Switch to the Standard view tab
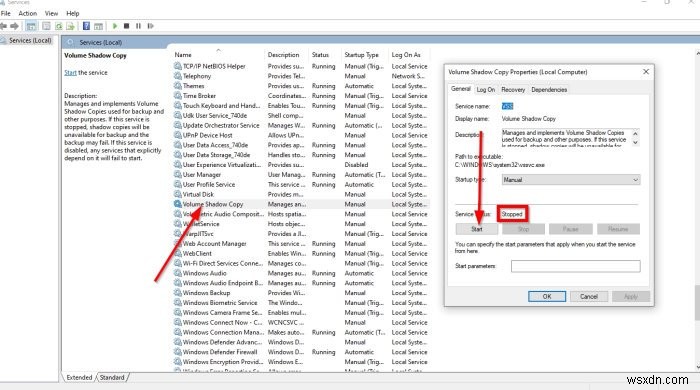Screen dimensions: 700x390 click(112, 378)
